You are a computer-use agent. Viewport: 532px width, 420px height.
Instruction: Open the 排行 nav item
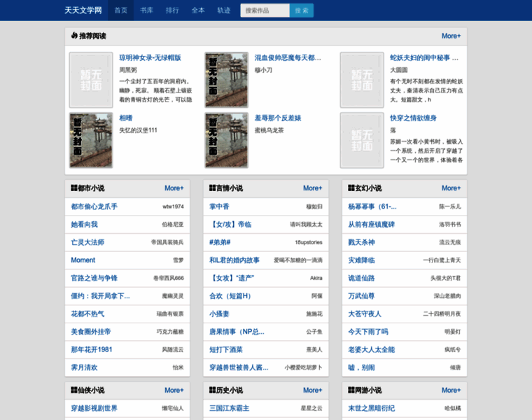(x=172, y=10)
